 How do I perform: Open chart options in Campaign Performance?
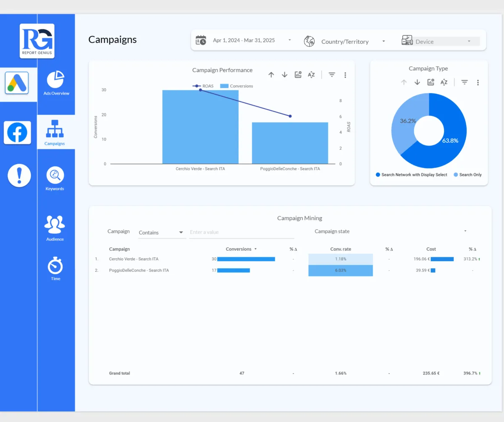pyautogui.click(x=298, y=75)
